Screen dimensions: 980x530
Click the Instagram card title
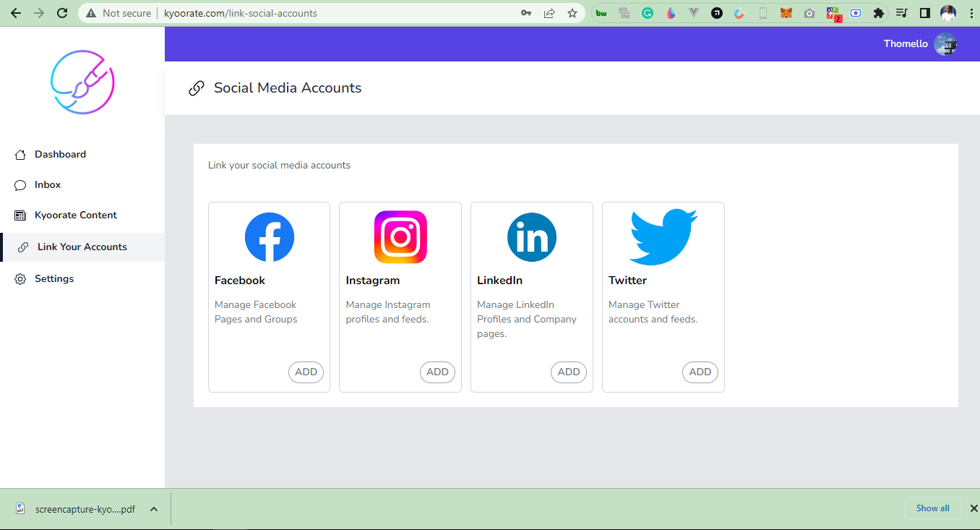click(x=373, y=281)
